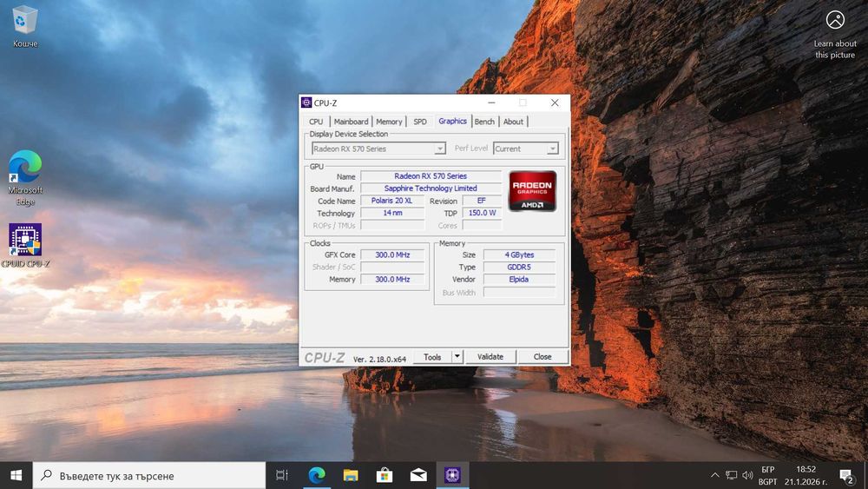The width and height of the screenshot is (868, 489).
Task: Click the Revision value EF
Action: (x=482, y=201)
